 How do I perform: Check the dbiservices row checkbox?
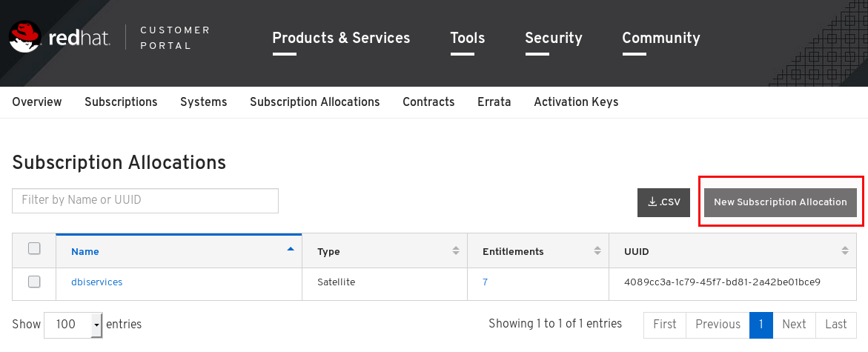(x=34, y=282)
